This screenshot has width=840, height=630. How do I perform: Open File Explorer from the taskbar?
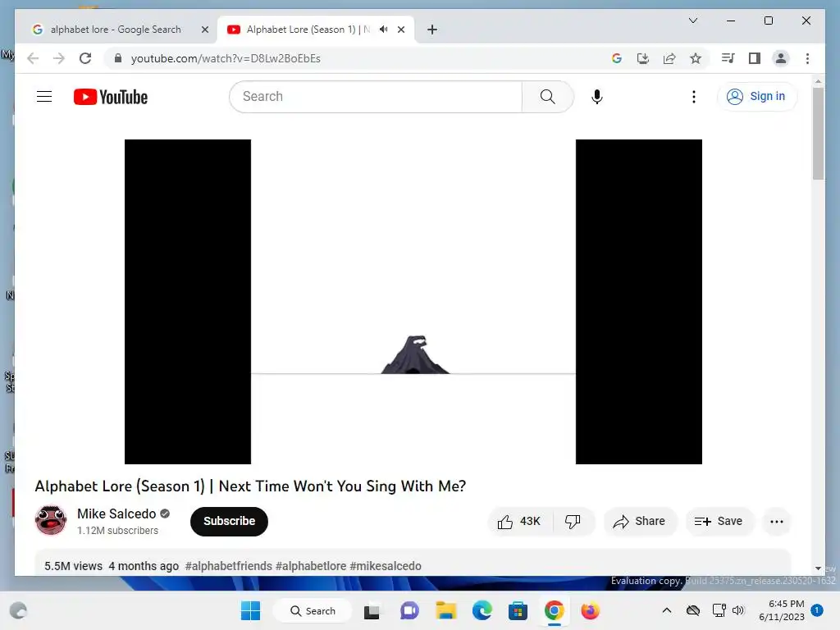[445, 610]
